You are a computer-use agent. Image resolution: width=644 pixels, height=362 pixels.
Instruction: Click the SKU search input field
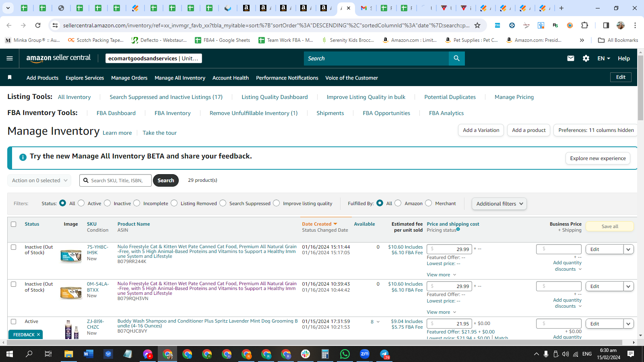coord(116,181)
